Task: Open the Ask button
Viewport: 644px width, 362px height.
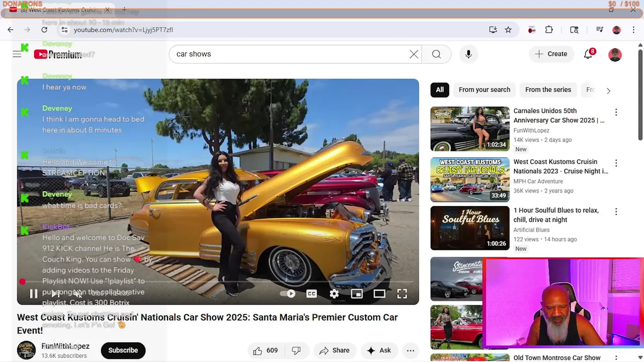Action: [379, 350]
